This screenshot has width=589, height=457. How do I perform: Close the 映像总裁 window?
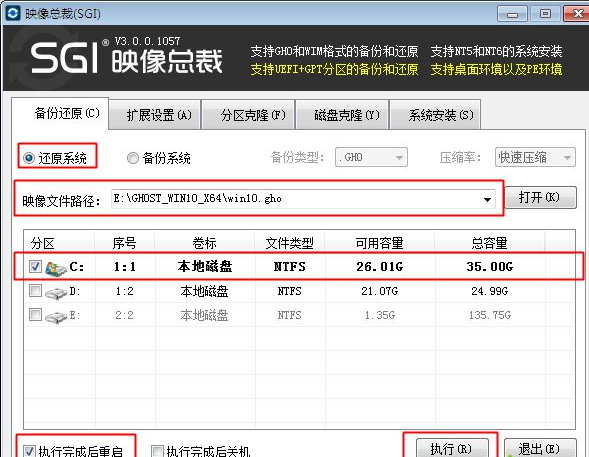[x=577, y=14]
